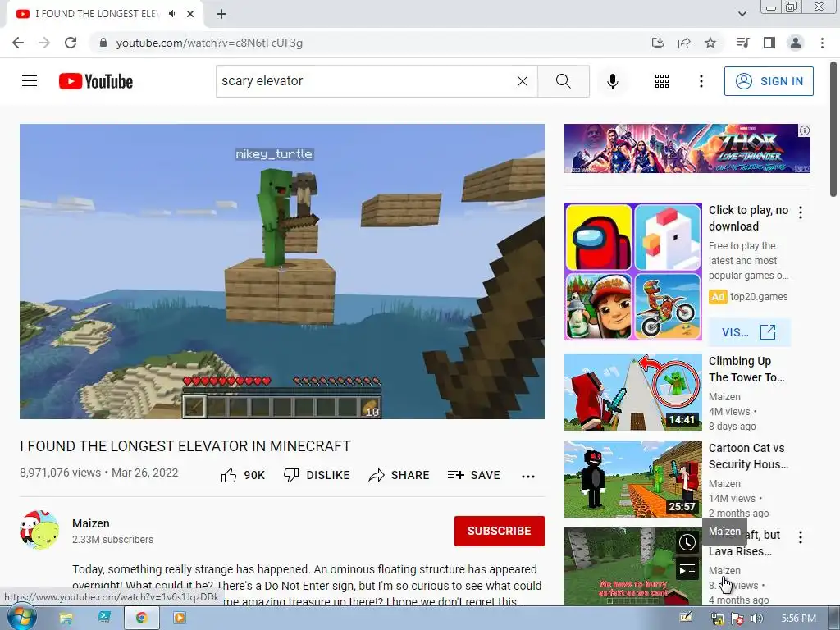The width and height of the screenshot is (840, 630).
Task: Open the Maizen channel avatar
Action: (x=39, y=531)
